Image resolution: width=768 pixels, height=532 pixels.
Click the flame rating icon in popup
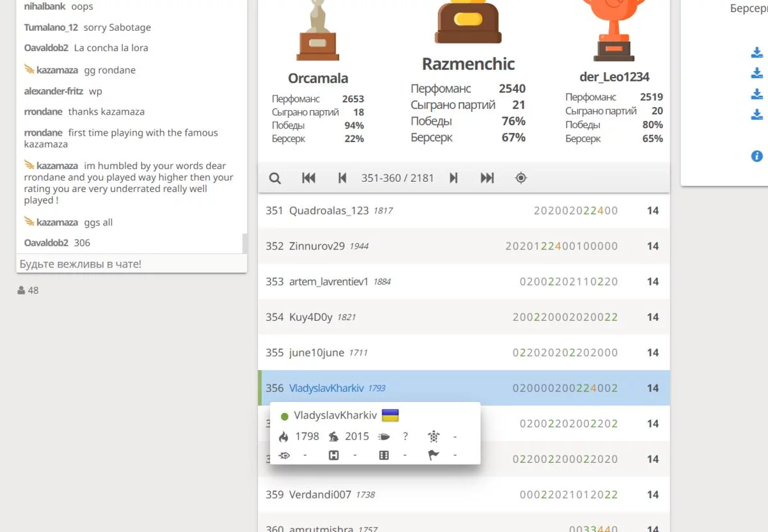pos(284,437)
